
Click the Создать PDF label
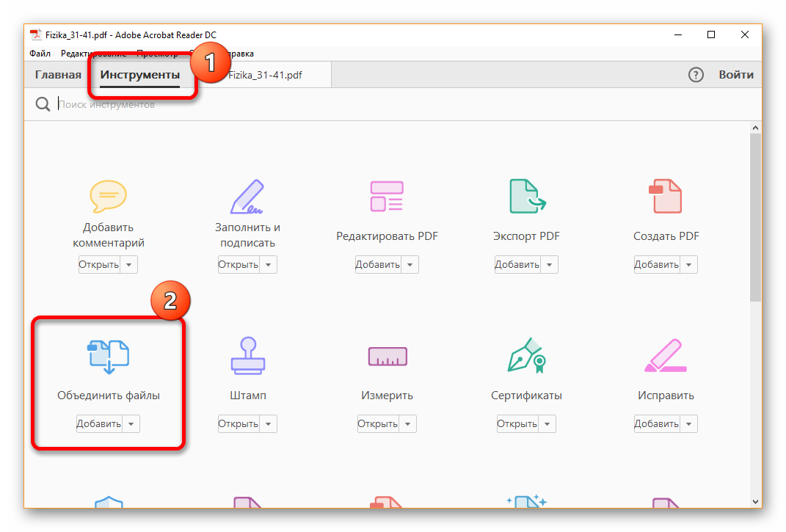point(666,236)
